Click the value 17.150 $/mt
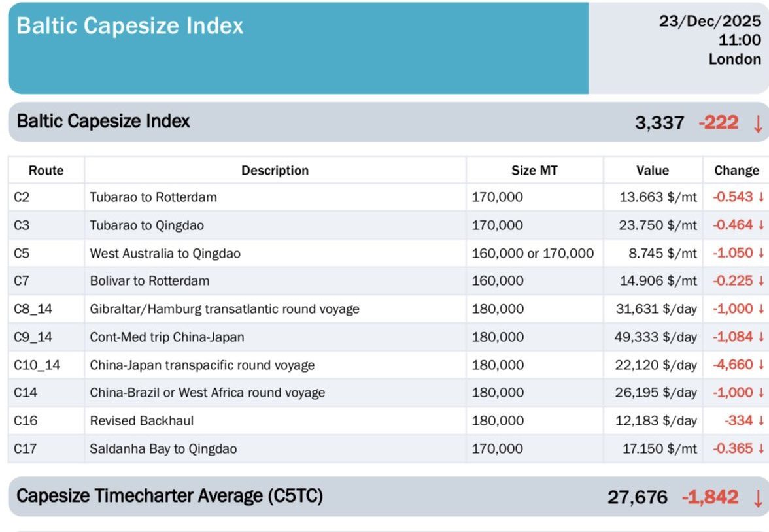Image resolution: width=769 pixels, height=532 pixels. pos(660,448)
